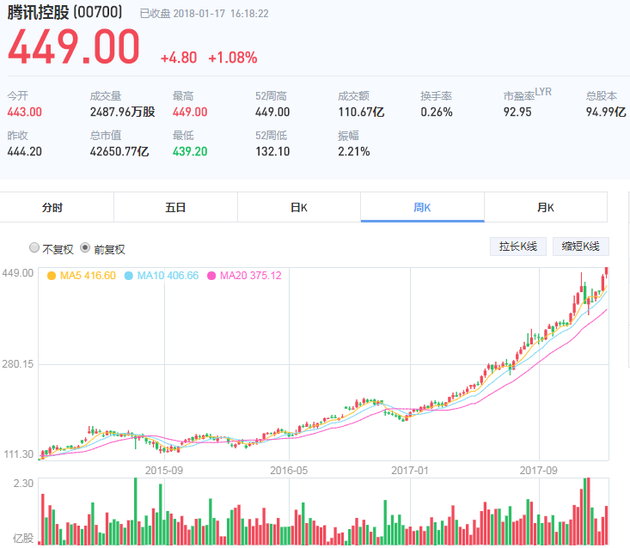Click the 拉长K线 button
The width and height of the screenshot is (630, 548).
(518, 246)
